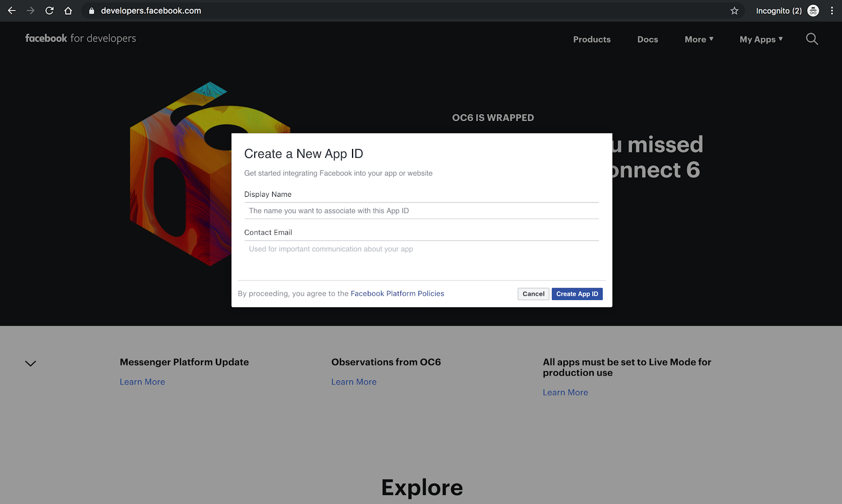
Task: Open the Products menu item
Action: tap(592, 39)
